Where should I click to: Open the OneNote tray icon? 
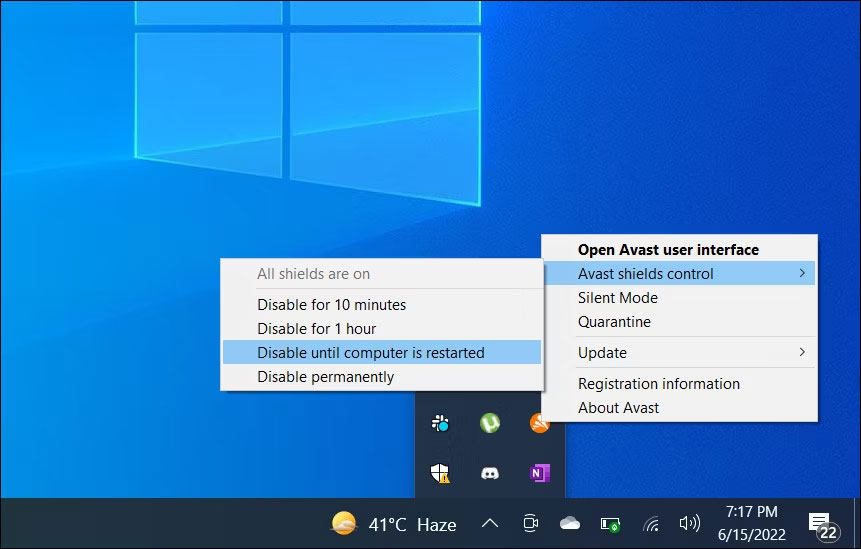540,473
